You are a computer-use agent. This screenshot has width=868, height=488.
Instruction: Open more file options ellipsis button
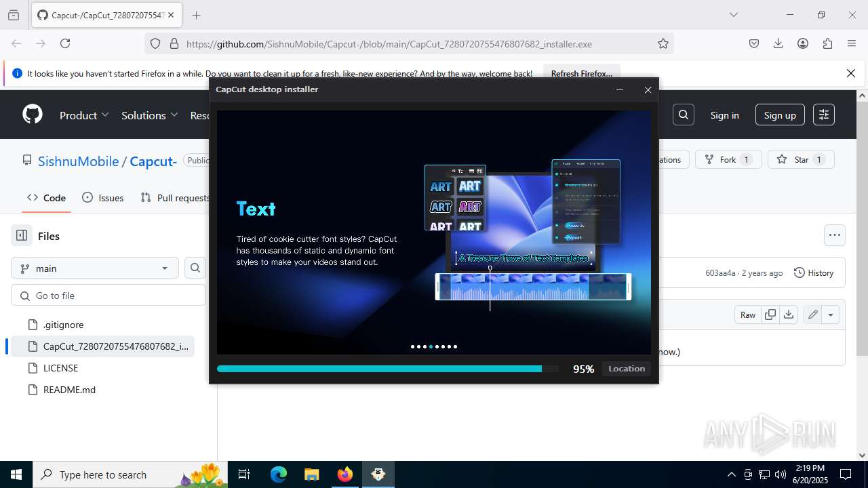click(835, 235)
